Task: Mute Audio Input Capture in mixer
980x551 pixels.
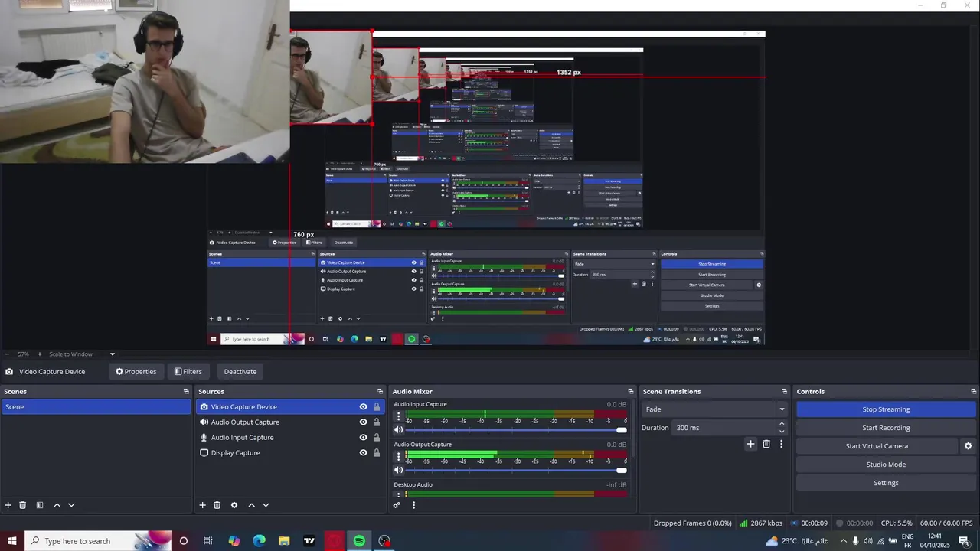Action: coord(398,430)
